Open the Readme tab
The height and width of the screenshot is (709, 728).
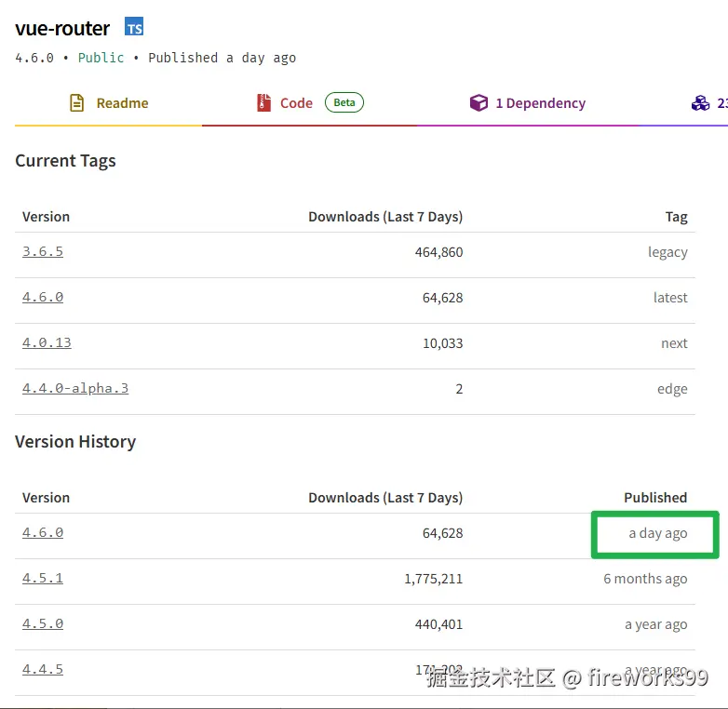point(109,103)
